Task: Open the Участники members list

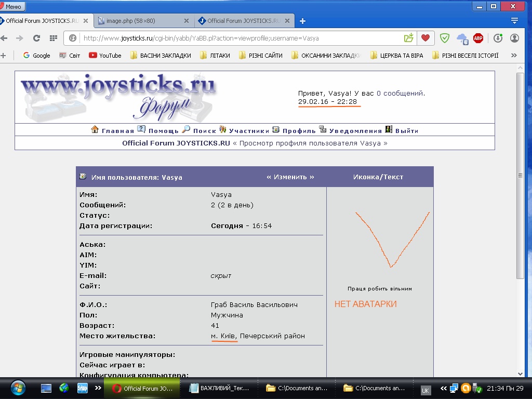Action: [244, 130]
